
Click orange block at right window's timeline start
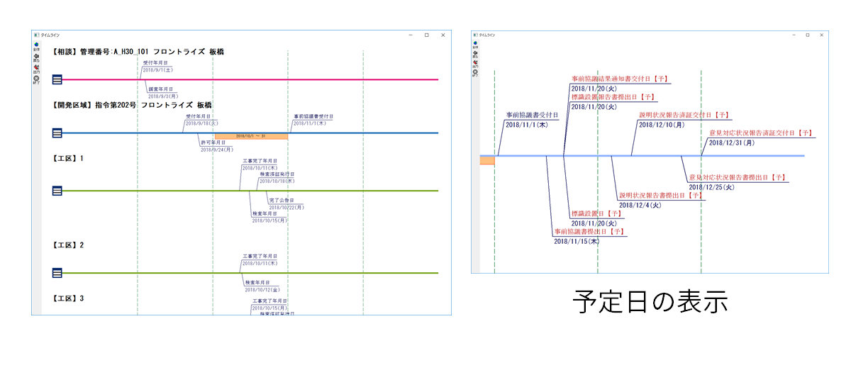486,161
